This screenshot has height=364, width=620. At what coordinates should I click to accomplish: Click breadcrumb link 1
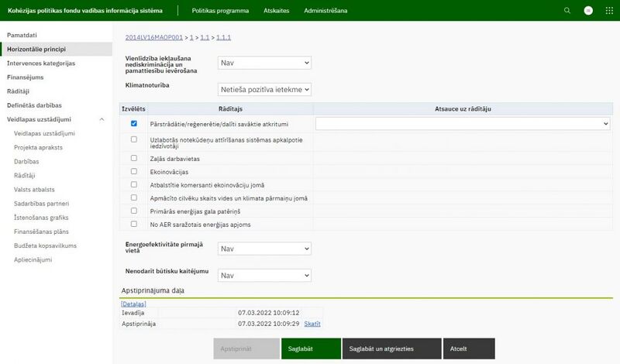click(x=191, y=37)
